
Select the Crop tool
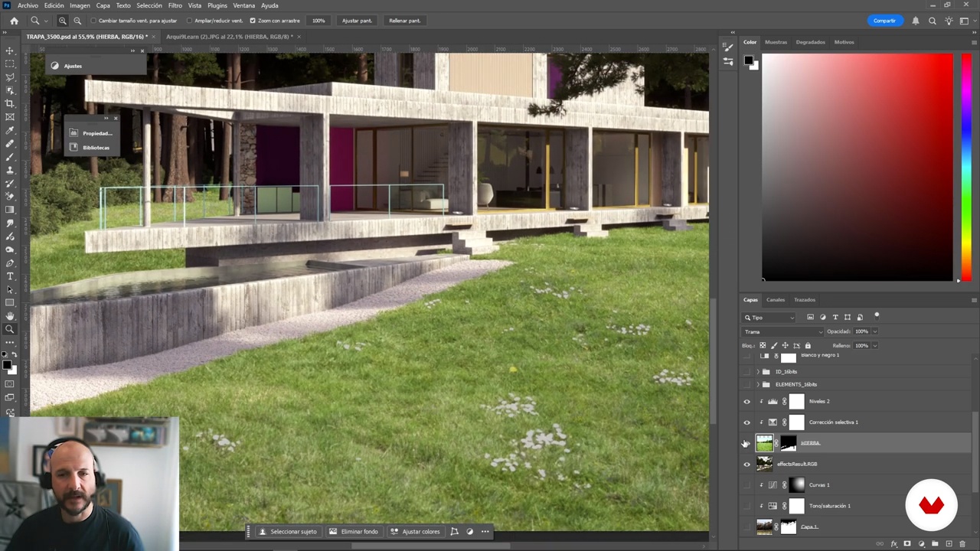pos(10,103)
